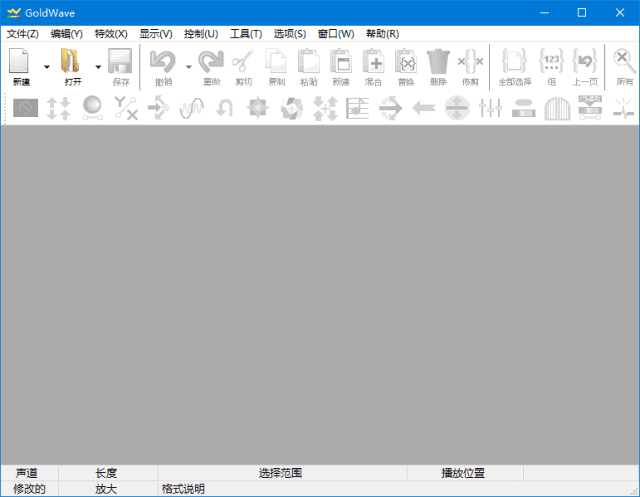640x497 pixels.
Task: Maximize the GoldWave window
Action: click(x=582, y=13)
